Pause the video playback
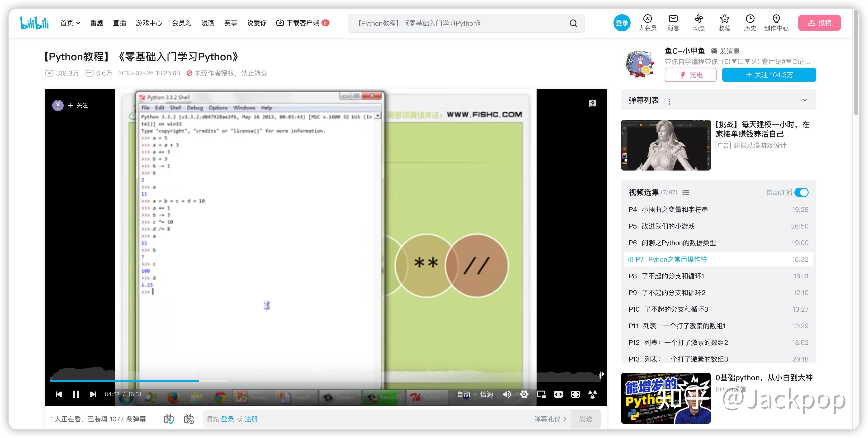 [76, 394]
